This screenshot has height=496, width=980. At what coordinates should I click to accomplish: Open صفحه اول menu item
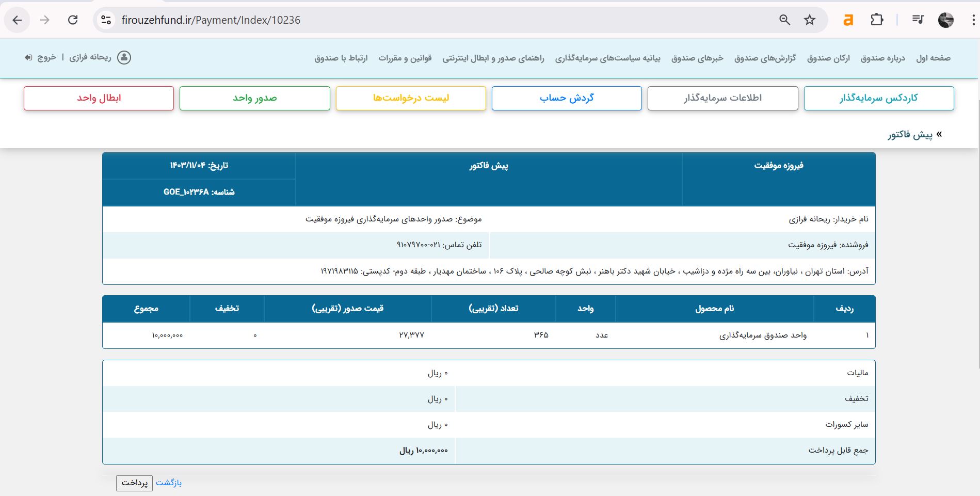[933, 58]
